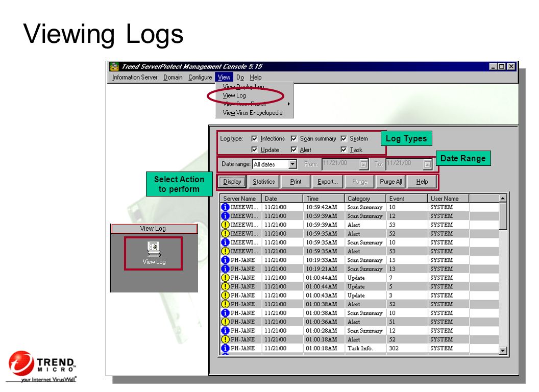The height and width of the screenshot is (392, 539).
Task: Toggle the Infections log type checkbox
Action: (254, 138)
